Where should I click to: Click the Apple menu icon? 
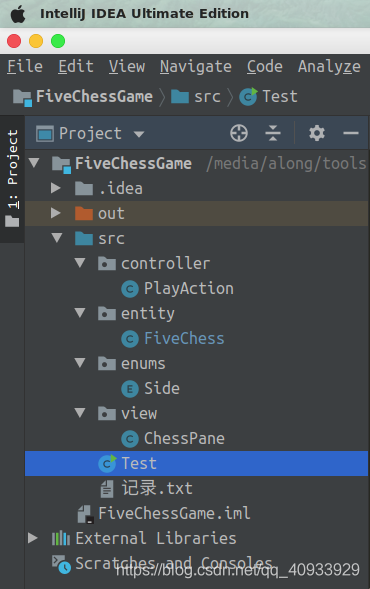pos(18,14)
